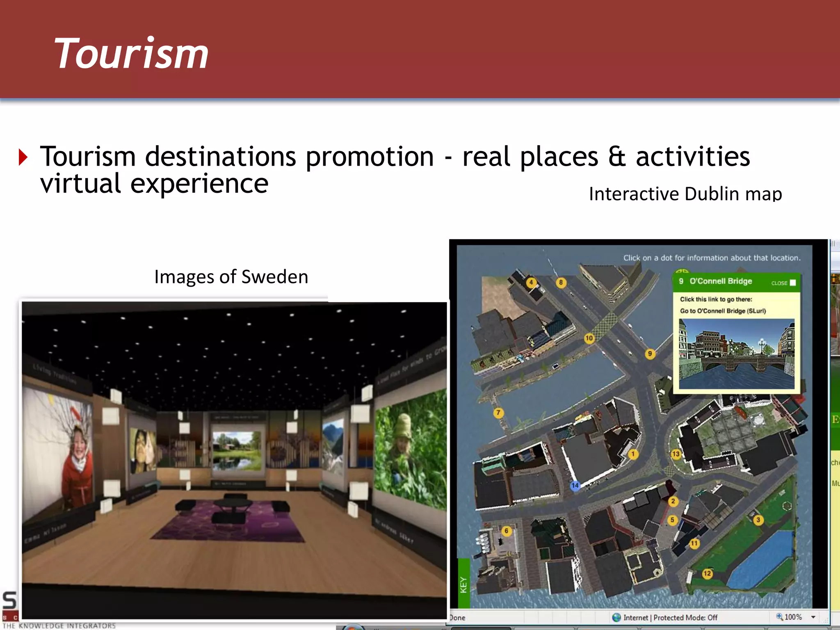Click location dot 5

(x=672, y=520)
